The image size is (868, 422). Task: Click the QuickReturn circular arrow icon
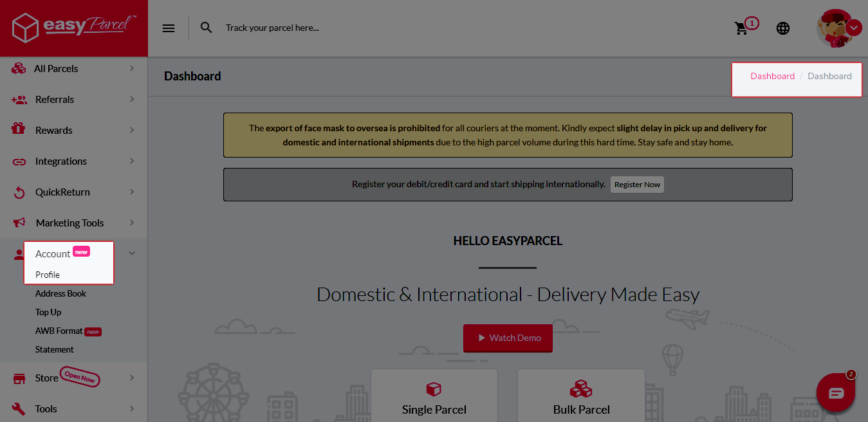[19, 192]
